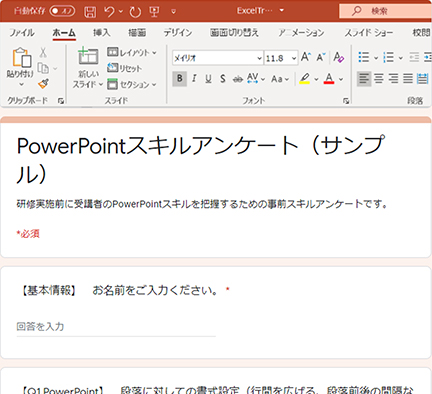
Task: Open the 描画 ribbon tab
Action: click(137, 33)
